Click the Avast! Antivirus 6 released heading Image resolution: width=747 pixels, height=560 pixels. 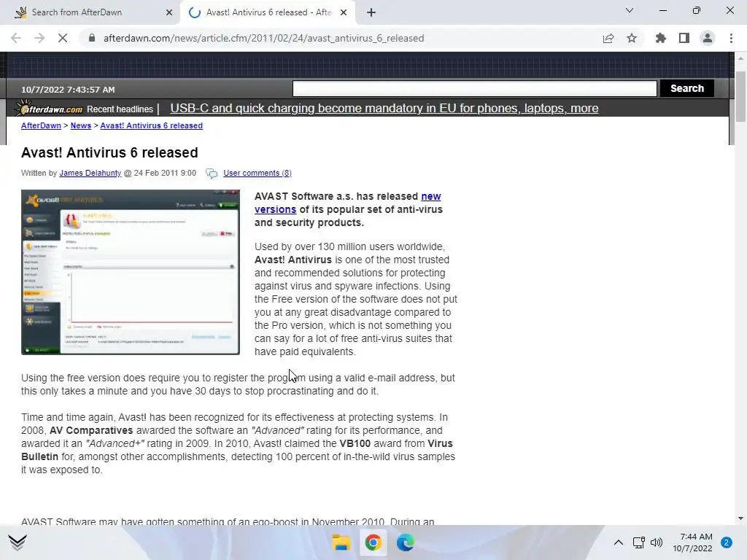point(109,152)
